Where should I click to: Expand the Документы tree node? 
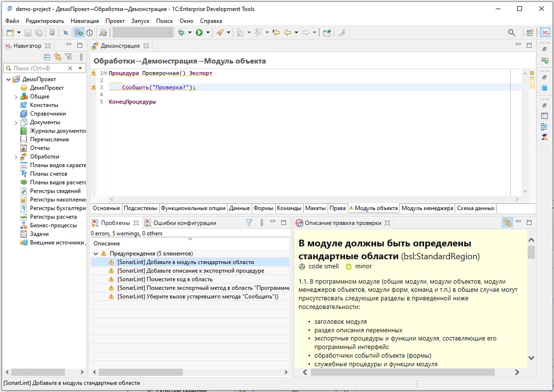click(x=16, y=123)
